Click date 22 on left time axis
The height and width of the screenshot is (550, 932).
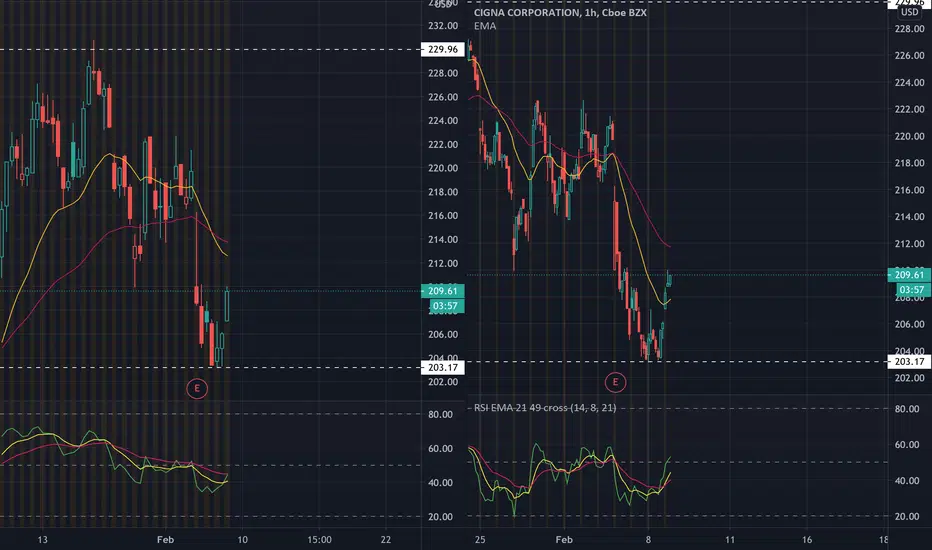click(386, 540)
